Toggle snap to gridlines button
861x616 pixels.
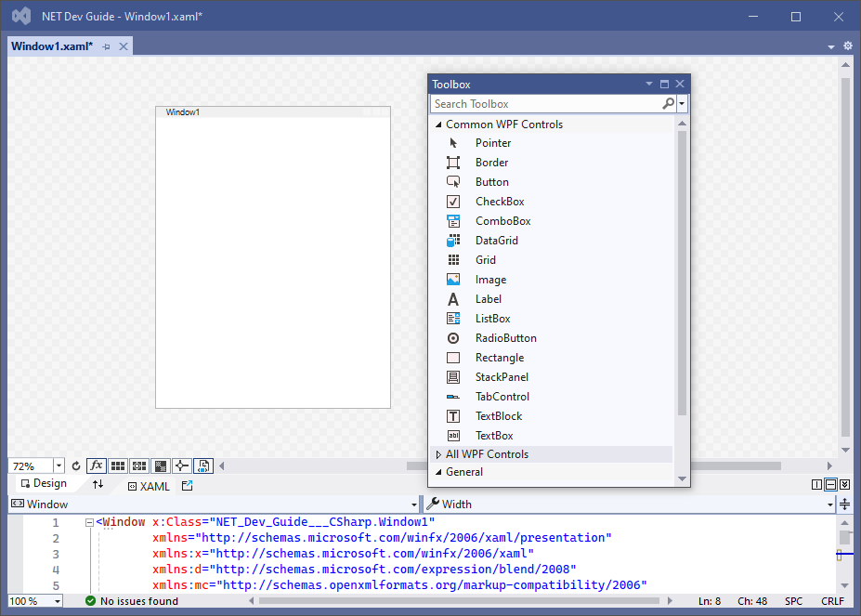coord(139,466)
